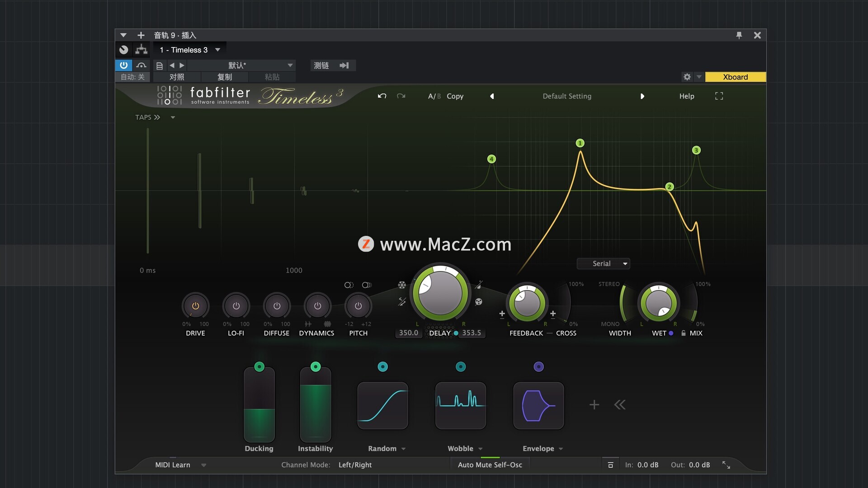Click the slashed icon below the snowflake
Viewport: 868px width, 488px height.
pos(401,301)
